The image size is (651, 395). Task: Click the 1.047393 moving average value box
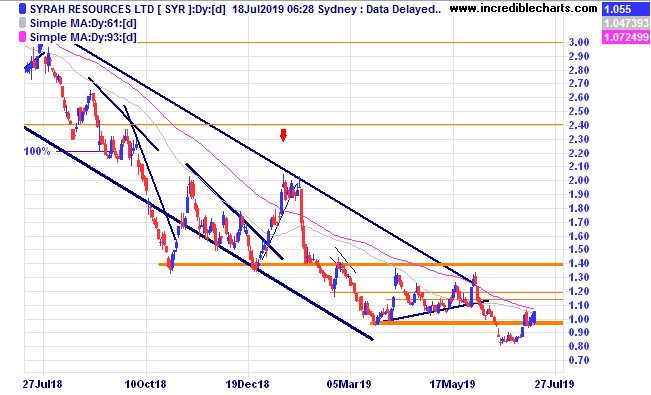tap(625, 23)
